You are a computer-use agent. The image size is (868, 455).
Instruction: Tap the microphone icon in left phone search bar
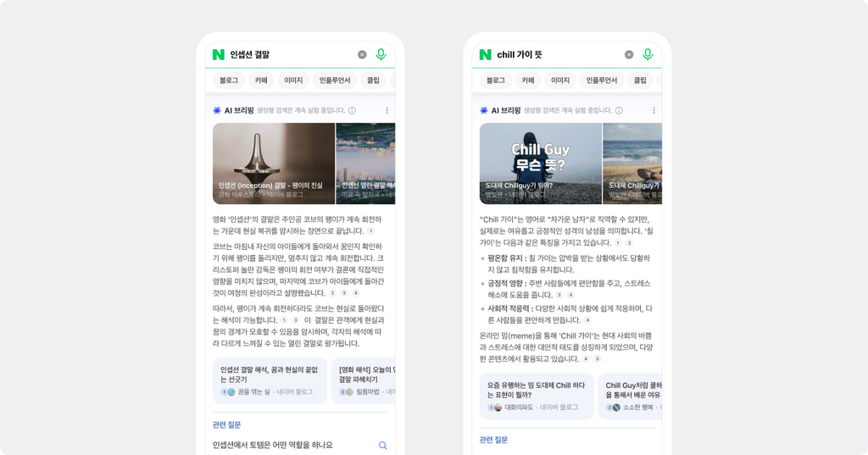pyautogui.click(x=381, y=54)
